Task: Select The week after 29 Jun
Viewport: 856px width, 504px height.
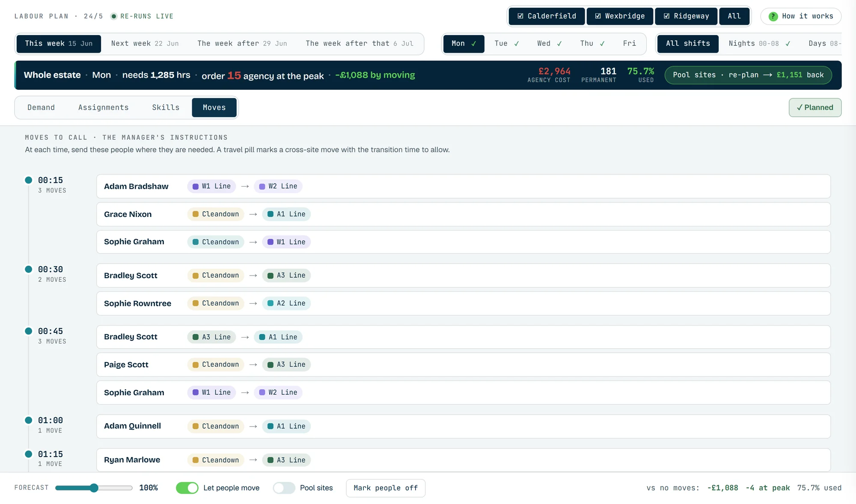Action: coord(242,44)
